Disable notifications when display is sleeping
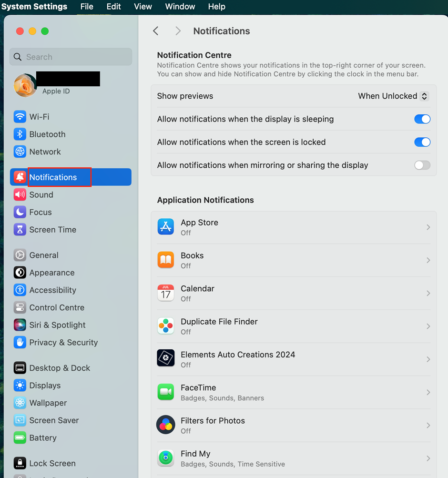448x478 pixels. [422, 119]
